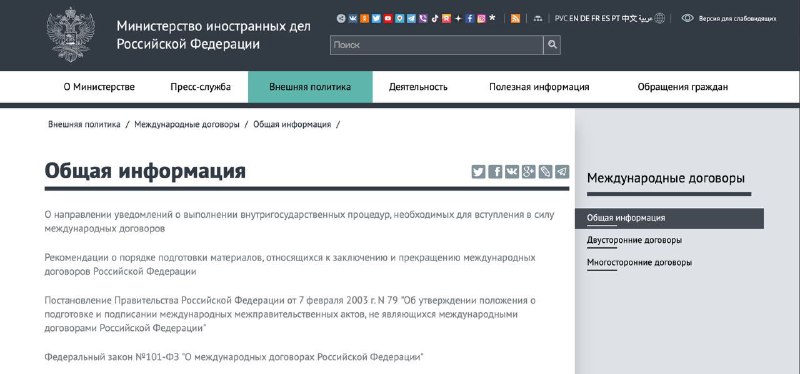Share this page on Google Plus
Screen dimensions: 800x374
coord(529,171)
